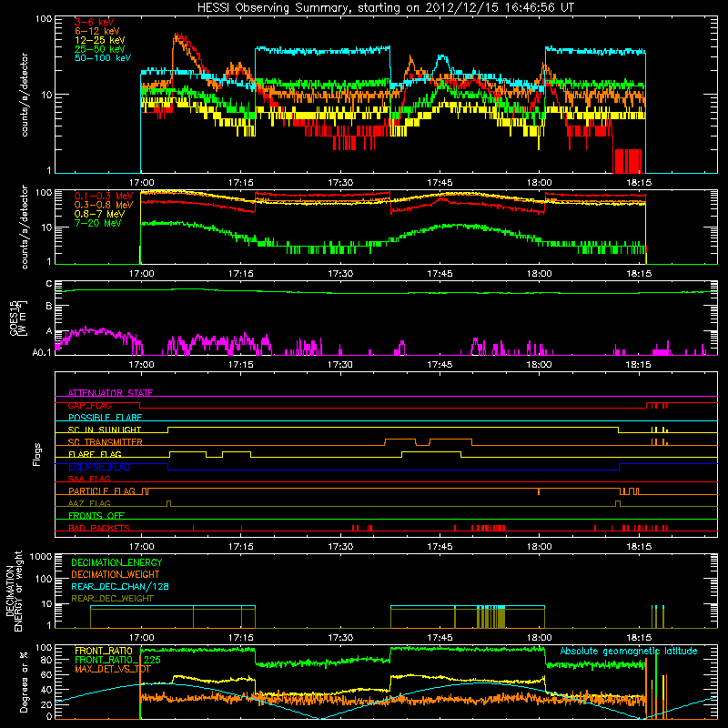Click the GOES15 W m-2 axis label
This screenshot has width=728, height=728.
[x=18, y=318]
